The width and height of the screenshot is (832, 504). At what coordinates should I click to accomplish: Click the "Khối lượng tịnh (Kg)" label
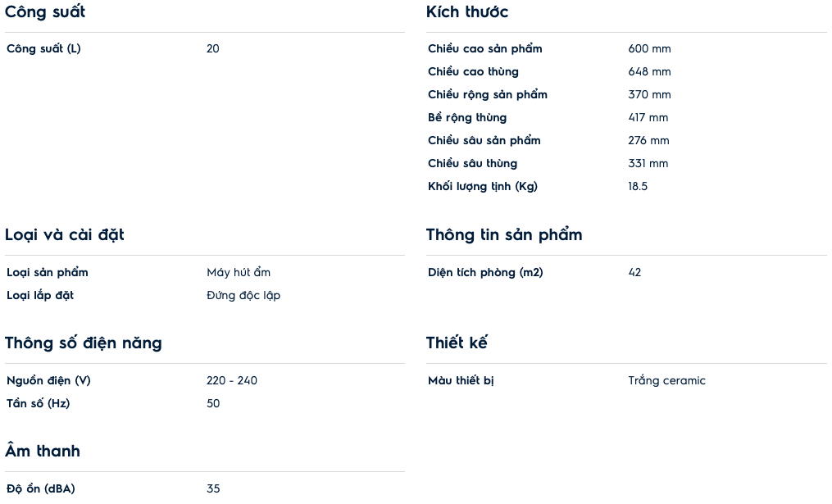(483, 187)
